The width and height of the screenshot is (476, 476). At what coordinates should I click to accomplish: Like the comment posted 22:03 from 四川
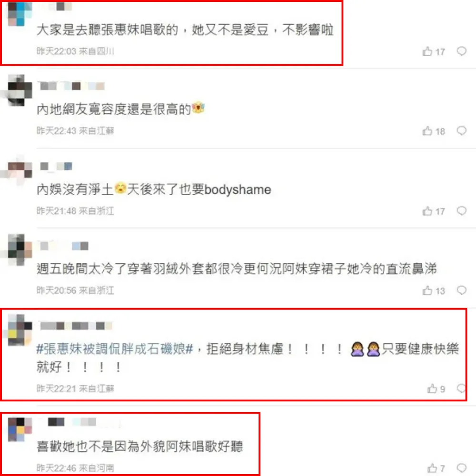(x=434, y=51)
